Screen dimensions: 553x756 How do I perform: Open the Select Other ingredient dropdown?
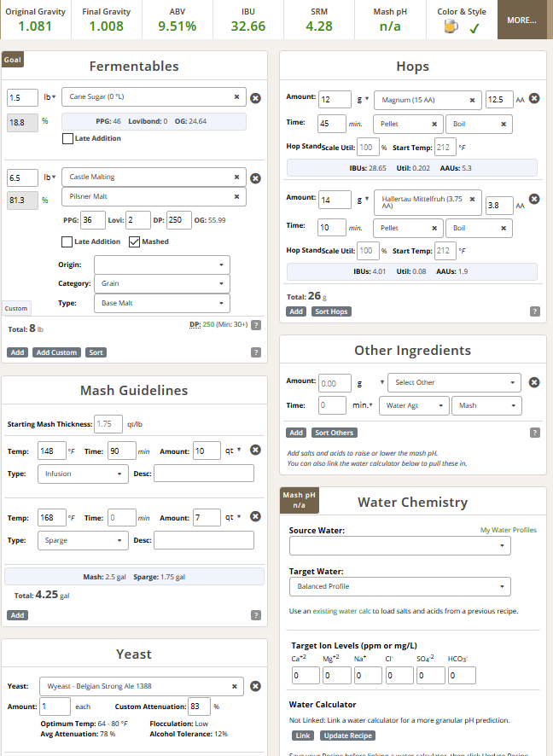[x=454, y=382]
